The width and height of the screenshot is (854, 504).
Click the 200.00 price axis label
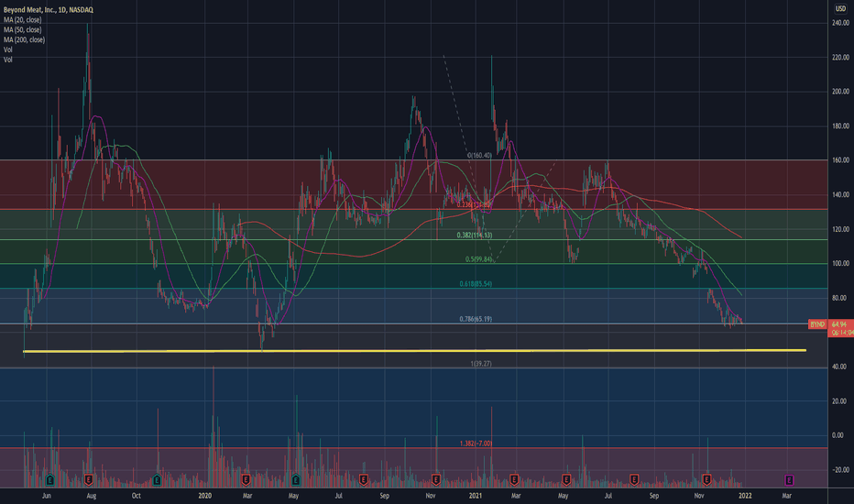tap(840, 92)
